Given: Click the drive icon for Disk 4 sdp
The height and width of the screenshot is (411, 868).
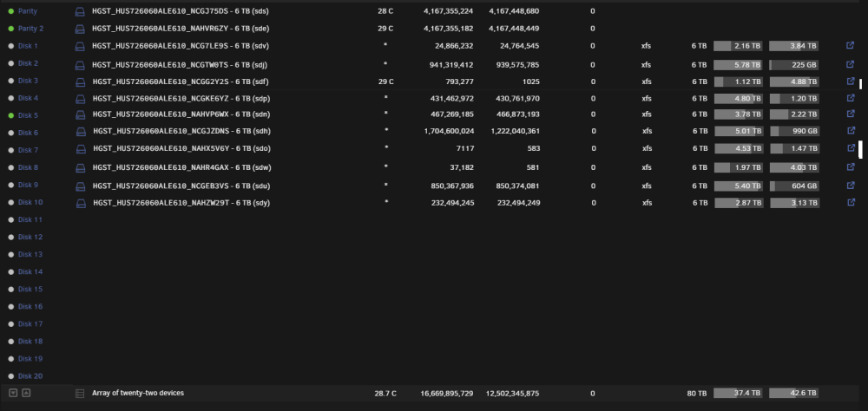Looking at the screenshot, I should coord(80,99).
